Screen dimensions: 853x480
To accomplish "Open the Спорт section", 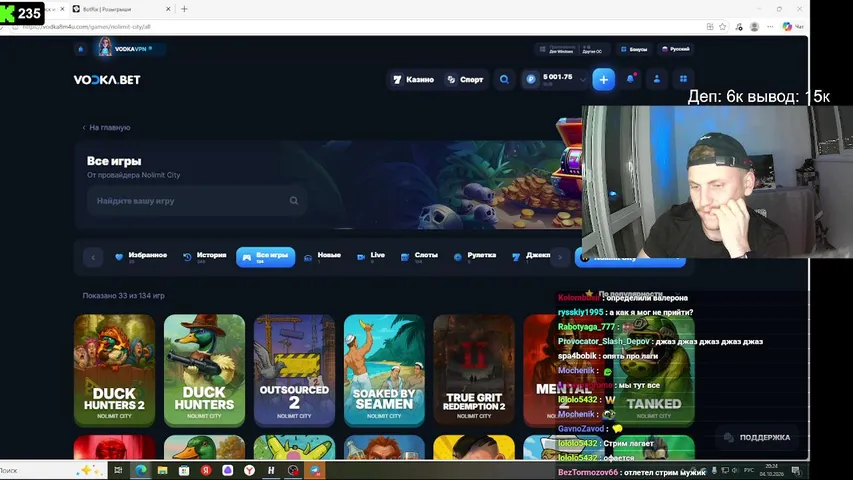I will click(x=465, y=79).
